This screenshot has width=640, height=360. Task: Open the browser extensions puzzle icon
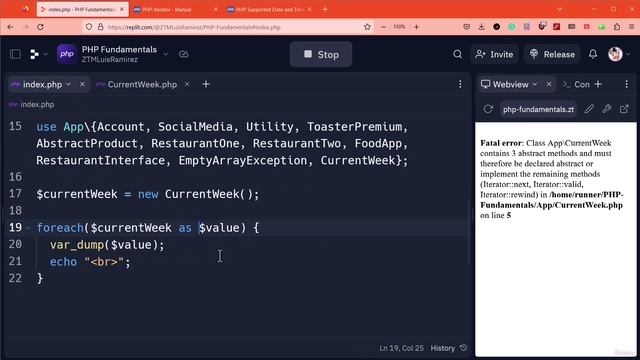617,27
